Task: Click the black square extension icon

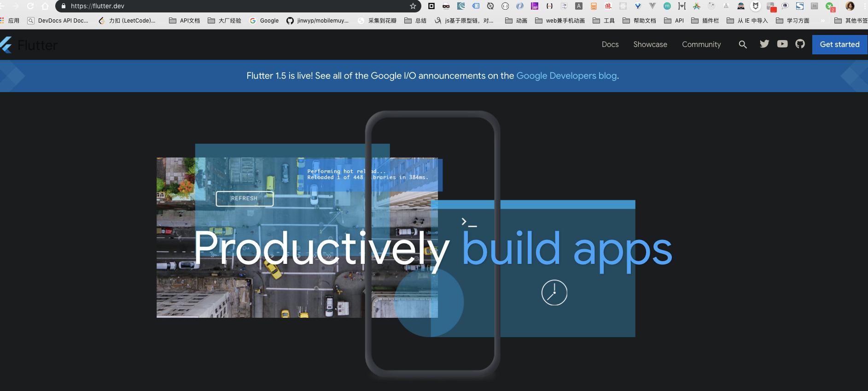Action: point(431,6)
